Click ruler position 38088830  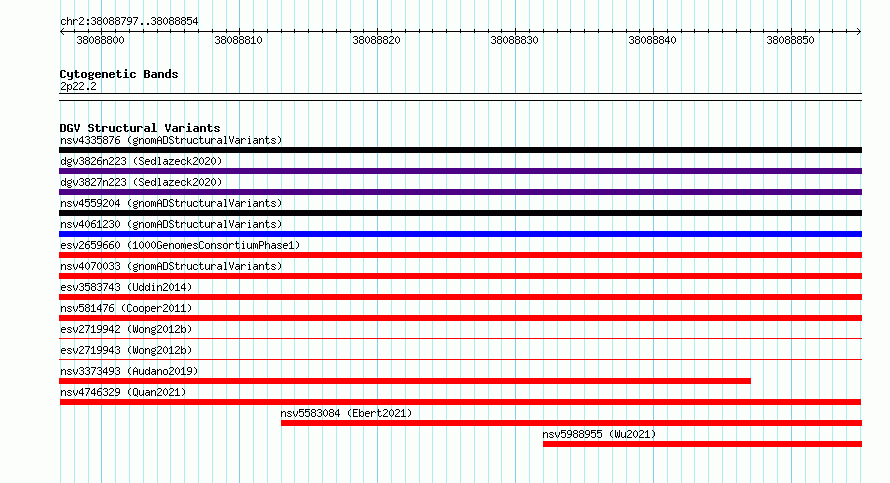tap(514, 40)
